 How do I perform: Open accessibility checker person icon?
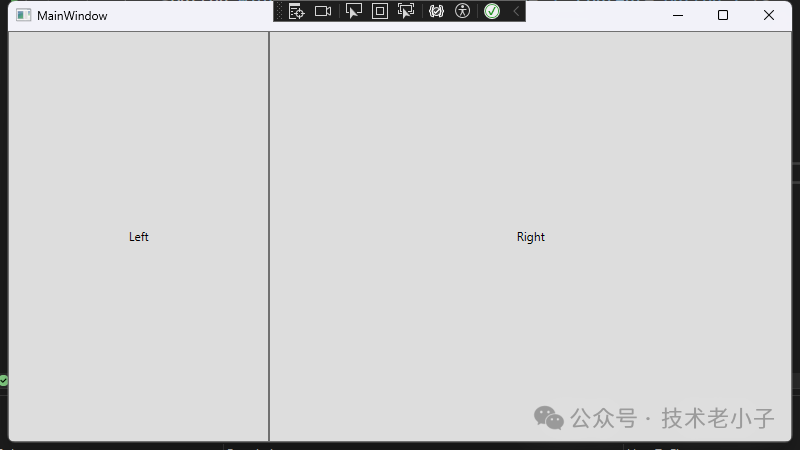pos(462,11)
